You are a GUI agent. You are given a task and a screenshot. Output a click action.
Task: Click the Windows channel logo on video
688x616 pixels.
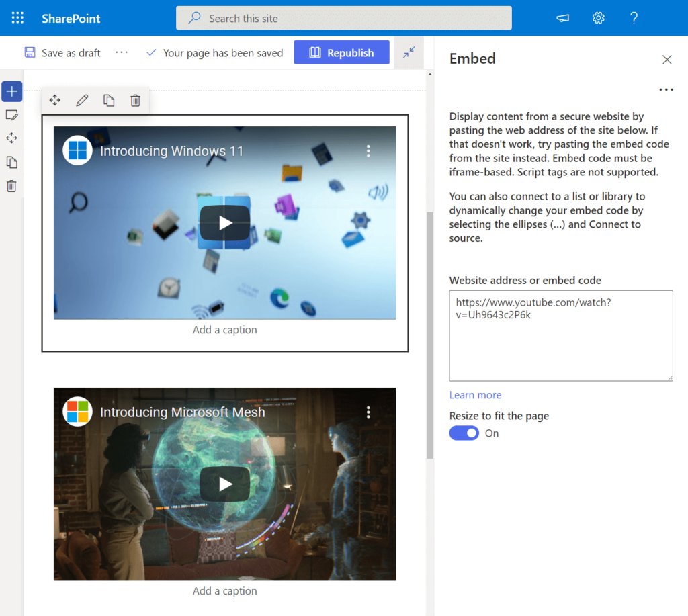click(78, 150)
